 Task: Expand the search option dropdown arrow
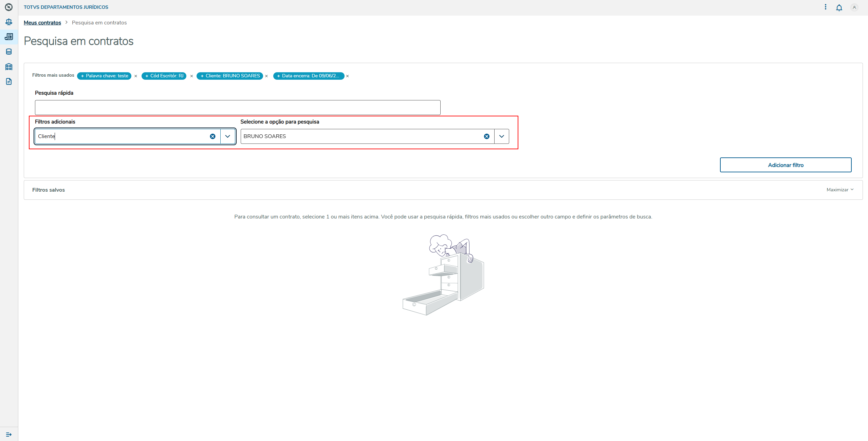click(x=501, y=136)
